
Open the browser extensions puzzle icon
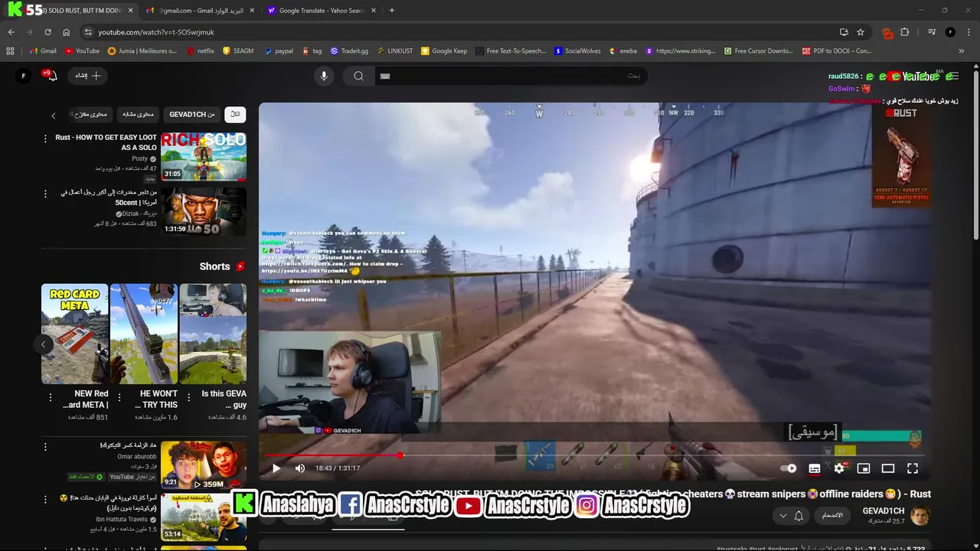coord(905,32)
